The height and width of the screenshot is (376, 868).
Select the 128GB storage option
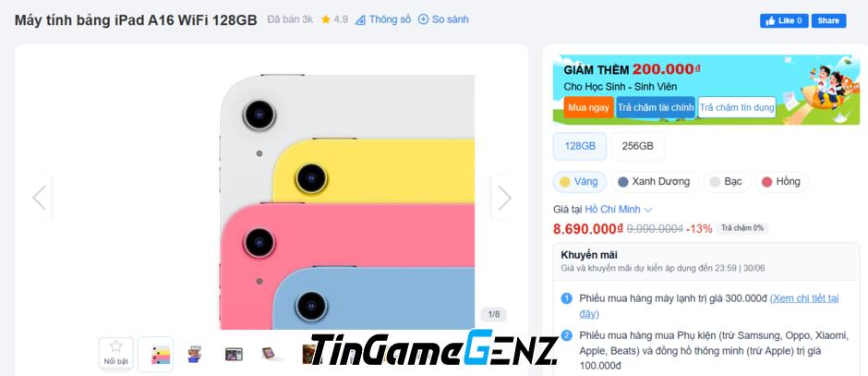(580, 146)
